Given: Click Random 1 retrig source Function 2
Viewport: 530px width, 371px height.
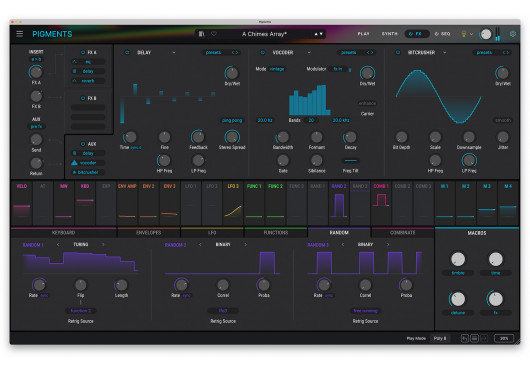Looking at the screenshot, I should click(x=80, y=311).
